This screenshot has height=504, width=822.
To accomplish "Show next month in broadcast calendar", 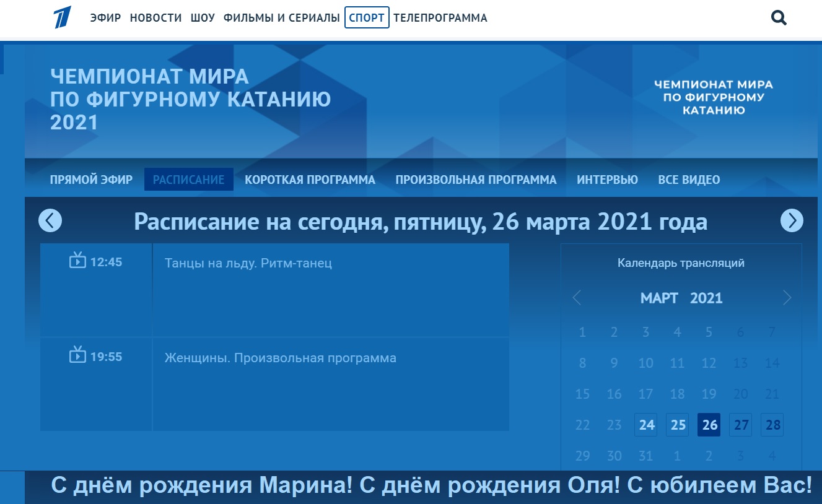I will [x=787, y=298].
